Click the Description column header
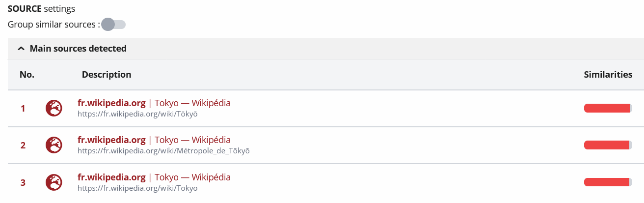Screen dimensions: 644x203 pos(107,75)
